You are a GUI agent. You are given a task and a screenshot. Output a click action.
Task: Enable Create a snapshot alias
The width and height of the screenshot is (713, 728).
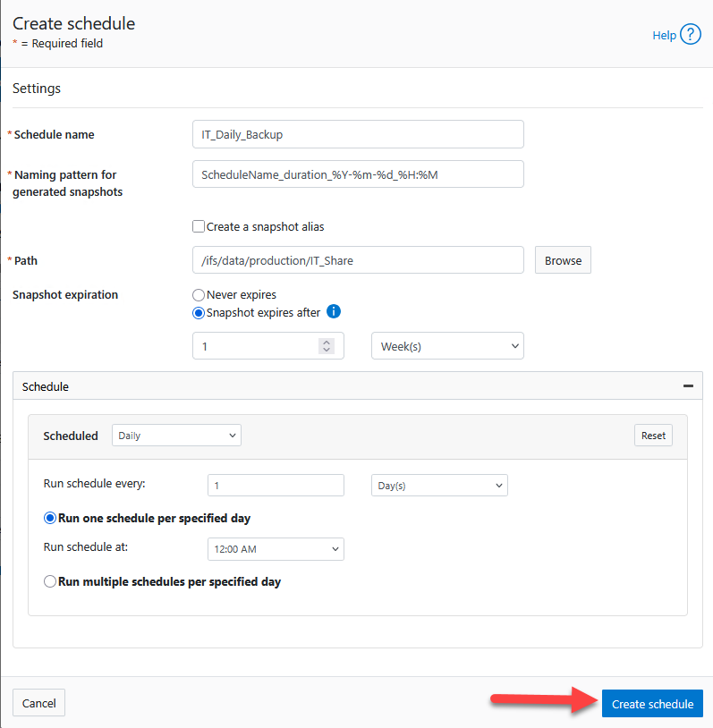pyautogui.click(x=199, y=226)
